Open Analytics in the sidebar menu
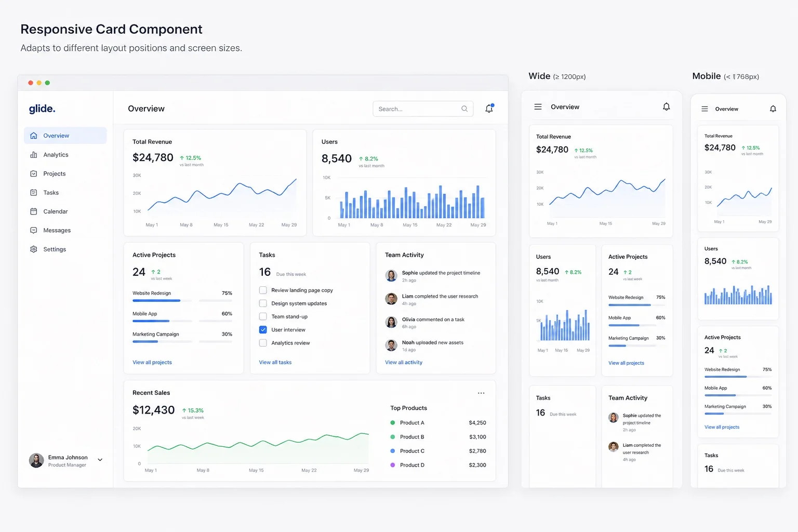Screen dimensions: 798x532 65,155
